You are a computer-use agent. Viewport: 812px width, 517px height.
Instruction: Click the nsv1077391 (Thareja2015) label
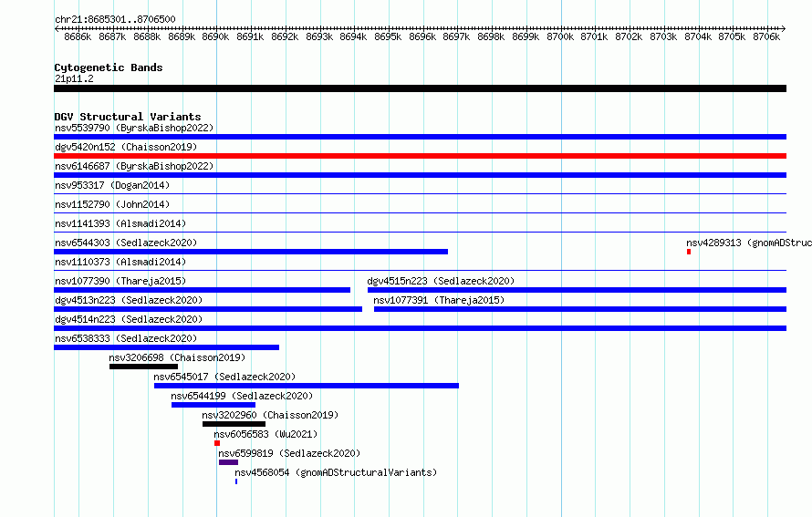pos(439,300)
